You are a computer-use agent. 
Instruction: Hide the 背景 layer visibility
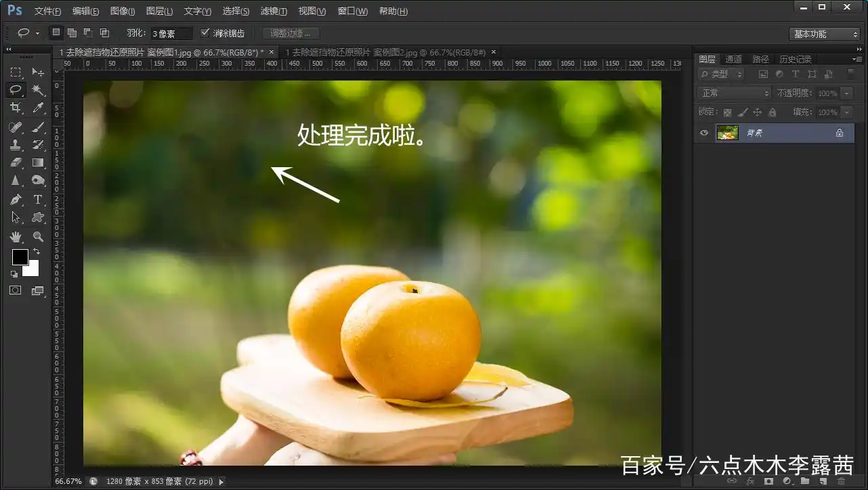[703, 133]
